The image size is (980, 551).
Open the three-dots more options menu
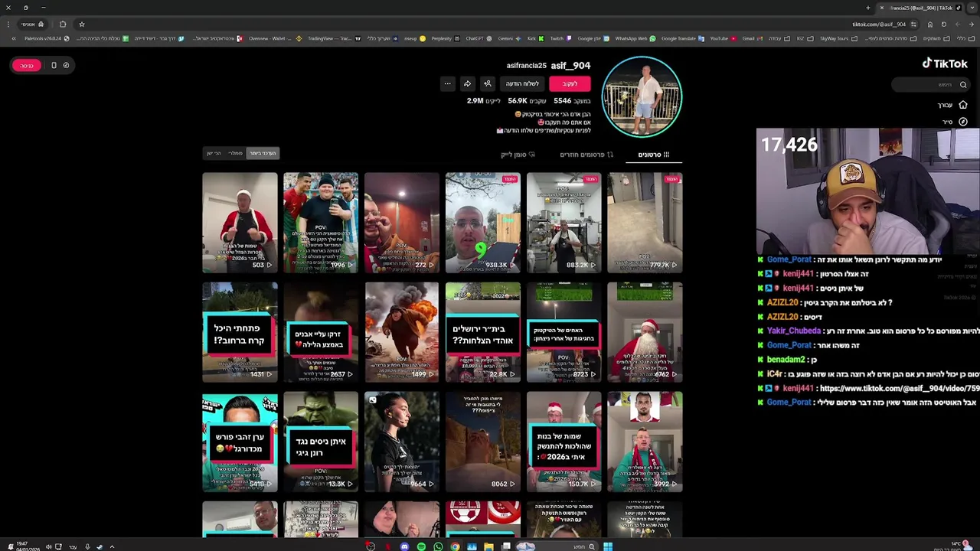click(447, 83)
